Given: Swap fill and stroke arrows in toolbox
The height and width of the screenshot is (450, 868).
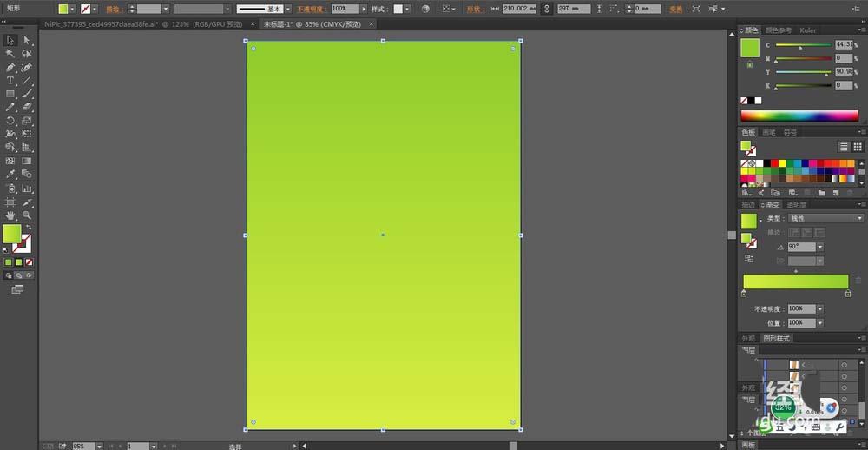Looking at the screenshot, I should coord(29,228).
